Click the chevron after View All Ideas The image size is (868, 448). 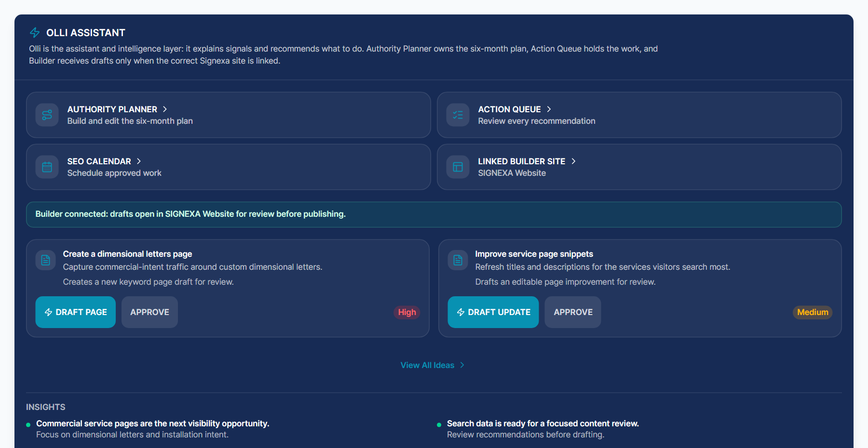point(462,365)
